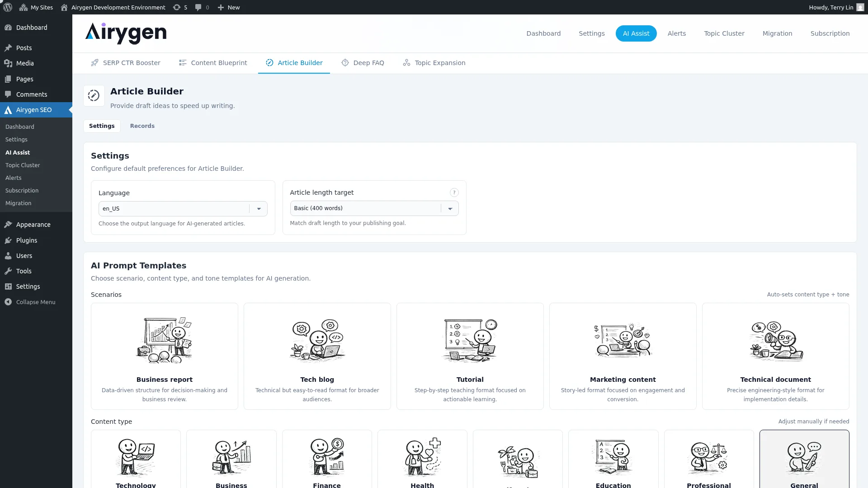
Task: Collapse the admin menu
Action: point(30,302)
